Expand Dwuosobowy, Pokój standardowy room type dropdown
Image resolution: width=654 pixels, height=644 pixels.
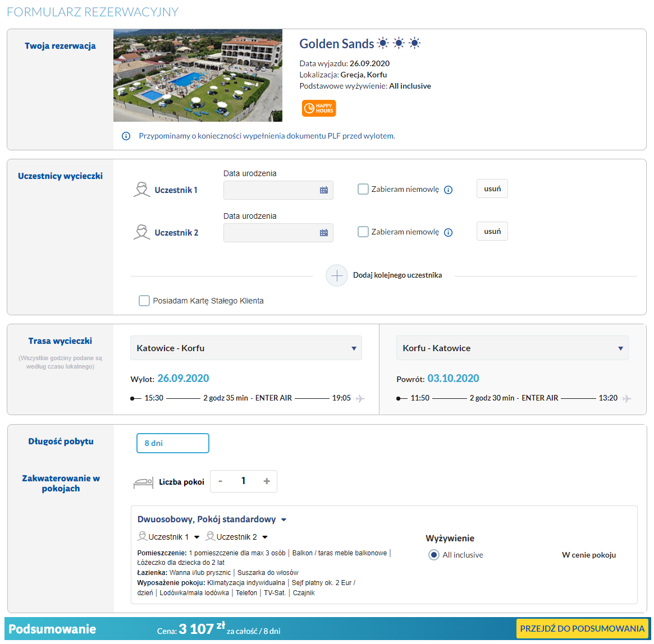[283, 520]
